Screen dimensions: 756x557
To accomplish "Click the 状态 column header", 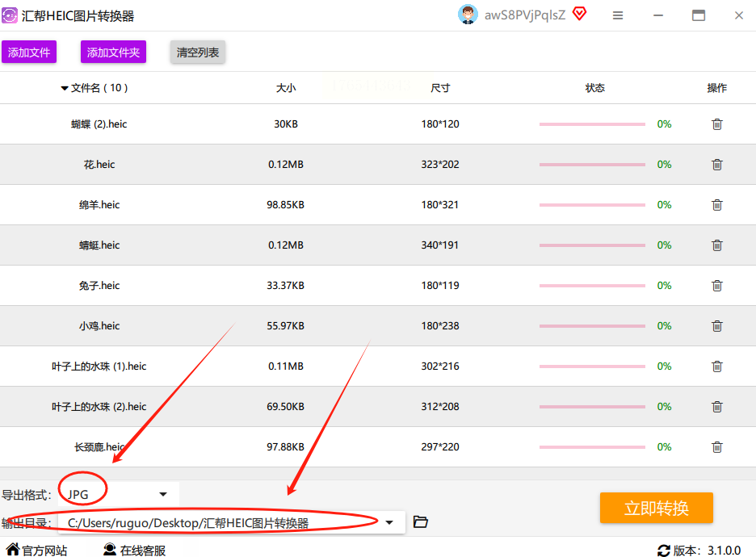I will [x=595, y=88].
